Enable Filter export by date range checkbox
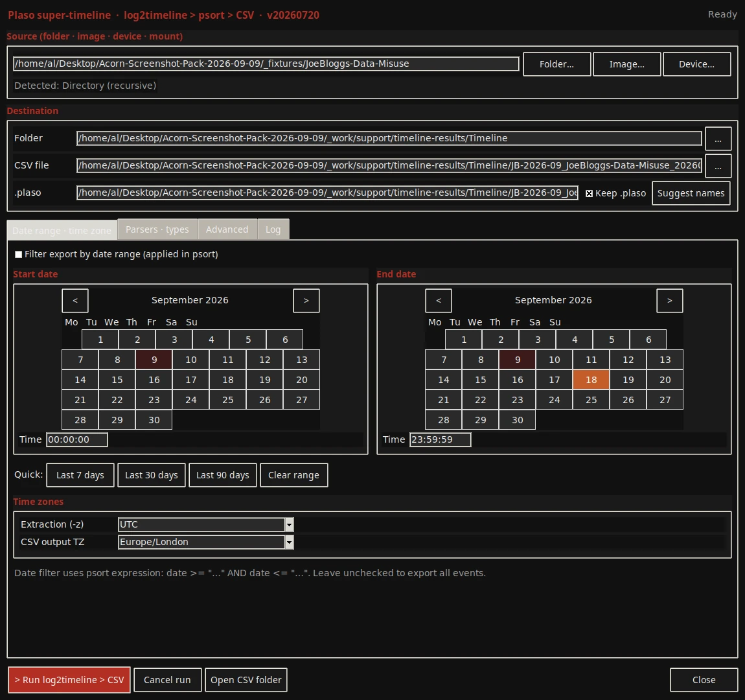 coord(19,254)
